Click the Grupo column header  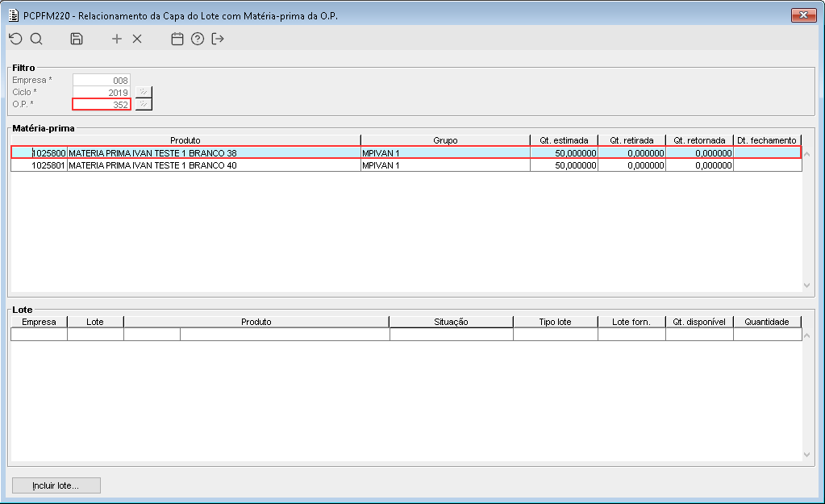(x=446, y=140)
